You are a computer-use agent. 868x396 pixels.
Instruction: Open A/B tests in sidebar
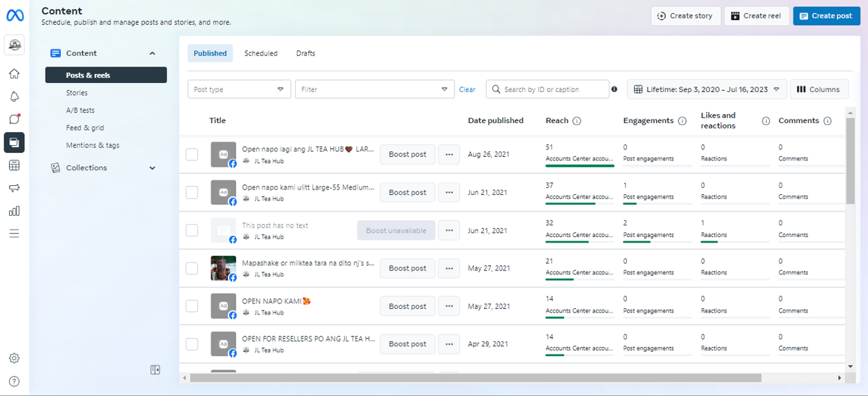tap(81, 110)
